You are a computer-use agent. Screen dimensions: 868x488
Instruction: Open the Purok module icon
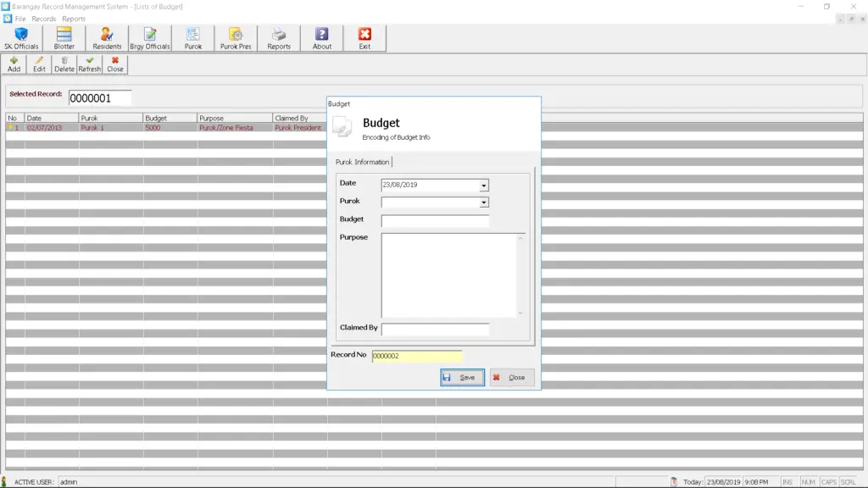[x=193, y=37]
